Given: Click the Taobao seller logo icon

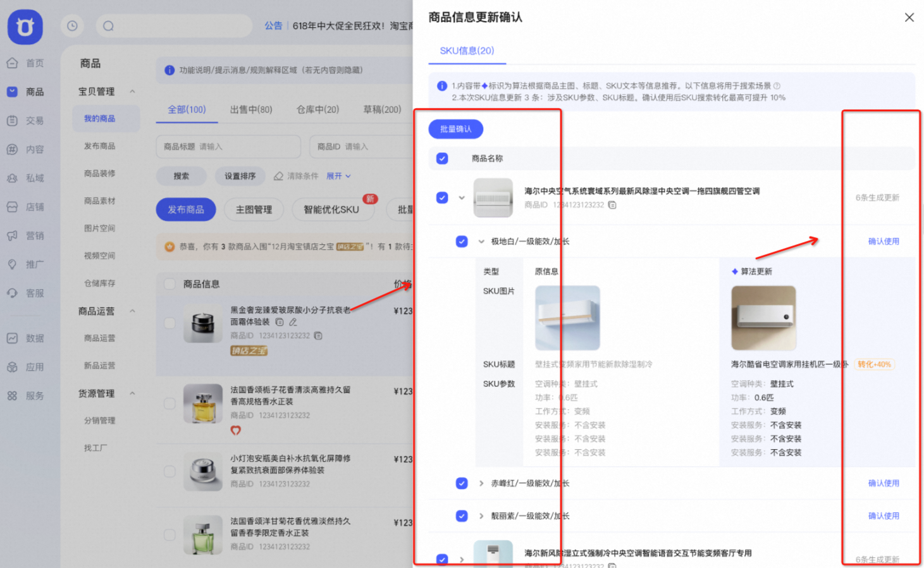Looking at the screenshot, I should [x=25, y=27].
